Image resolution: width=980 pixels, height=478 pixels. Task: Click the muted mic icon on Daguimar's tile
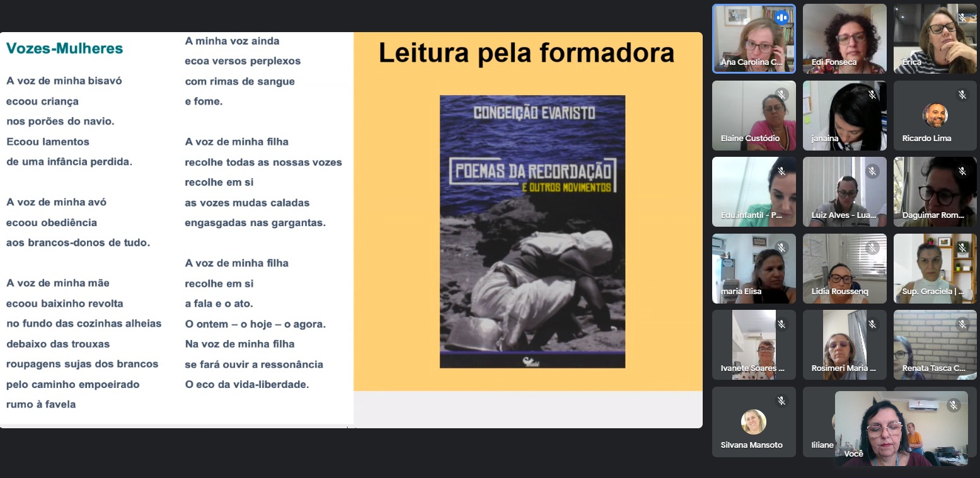click(x=962, y=171)
